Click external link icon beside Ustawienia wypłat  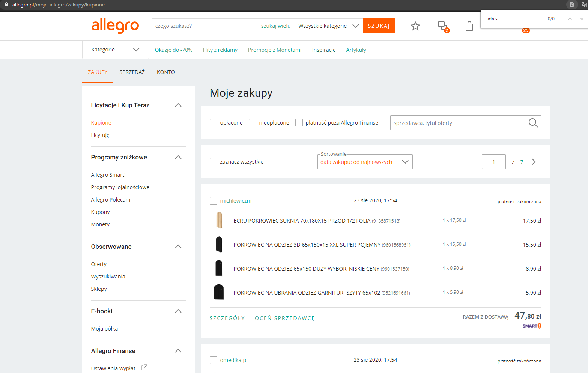coord(144,368)
